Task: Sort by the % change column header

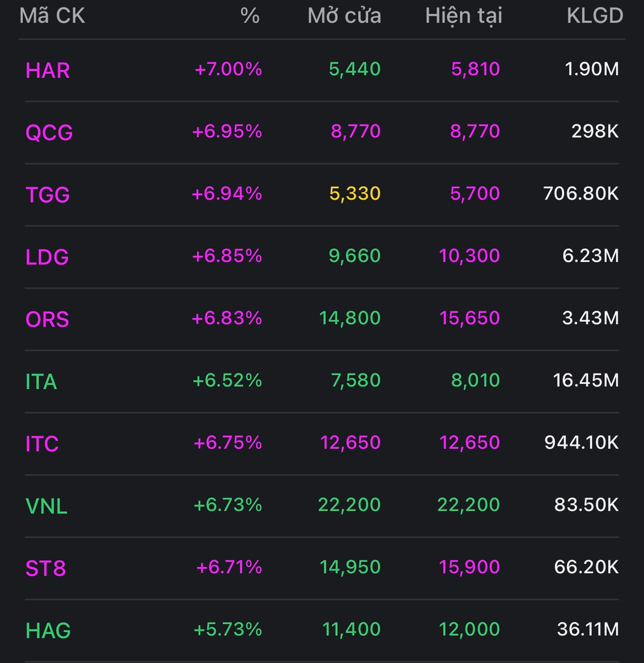Action: click(x=250, y=16)
